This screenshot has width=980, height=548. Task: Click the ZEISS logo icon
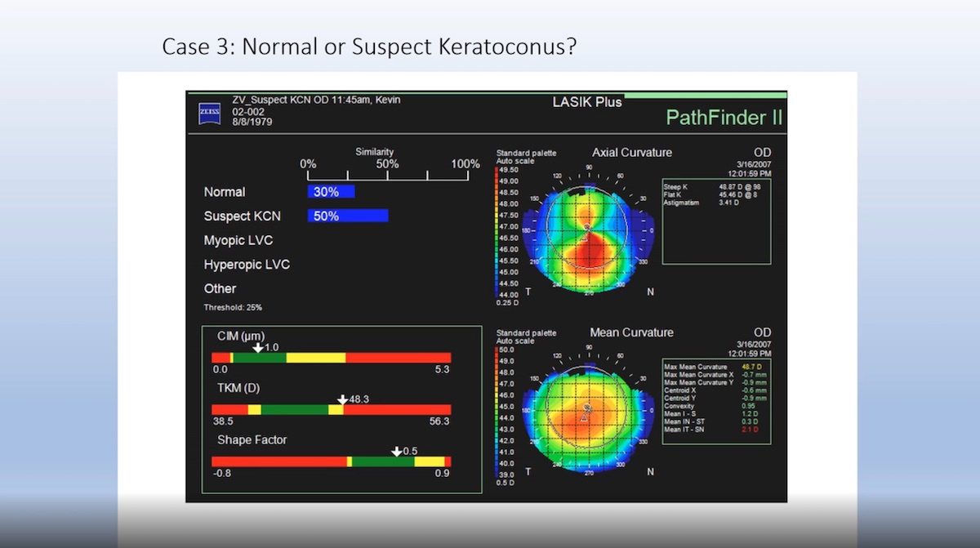pyautogui.click(x=210, y=112)
